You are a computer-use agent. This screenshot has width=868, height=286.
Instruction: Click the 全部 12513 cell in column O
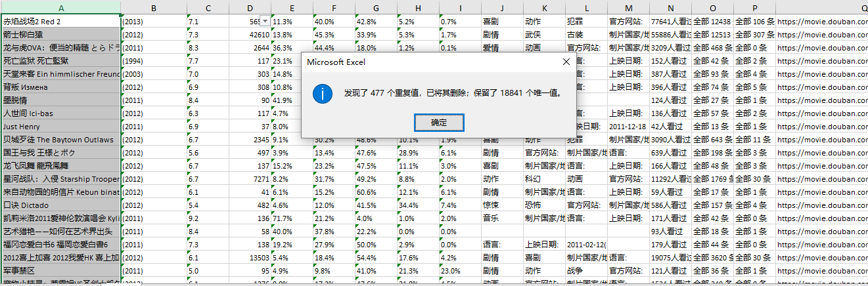coord(712,35)
